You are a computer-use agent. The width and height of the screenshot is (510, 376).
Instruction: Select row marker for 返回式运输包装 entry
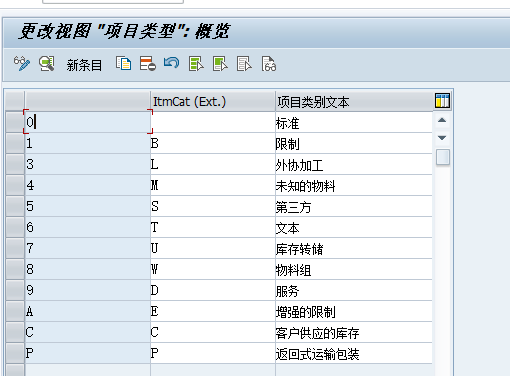15,353
